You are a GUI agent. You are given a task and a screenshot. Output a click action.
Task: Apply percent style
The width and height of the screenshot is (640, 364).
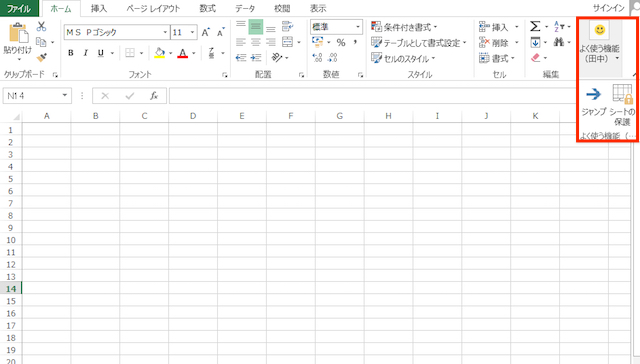(341, 42)
